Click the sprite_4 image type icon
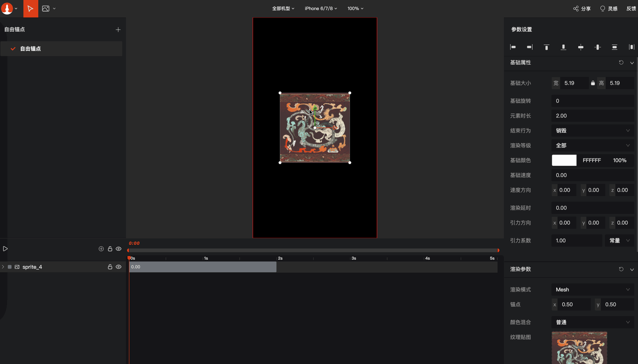 [x=17, y=267]
